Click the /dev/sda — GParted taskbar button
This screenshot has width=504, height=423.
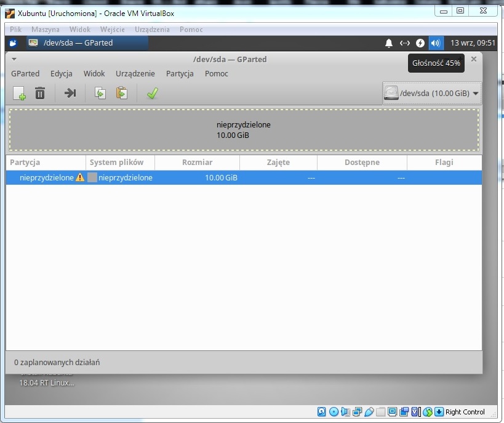tap(87, 42)
